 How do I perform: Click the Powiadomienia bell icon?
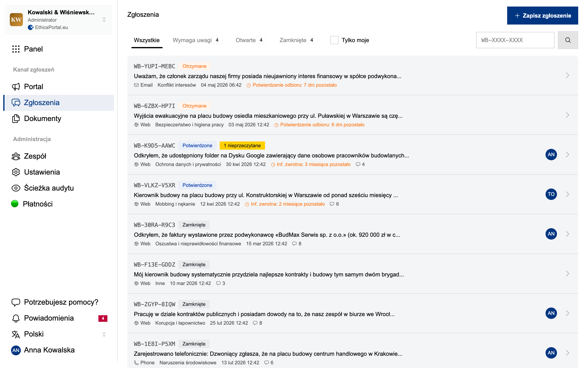click(x=16, y=318)
